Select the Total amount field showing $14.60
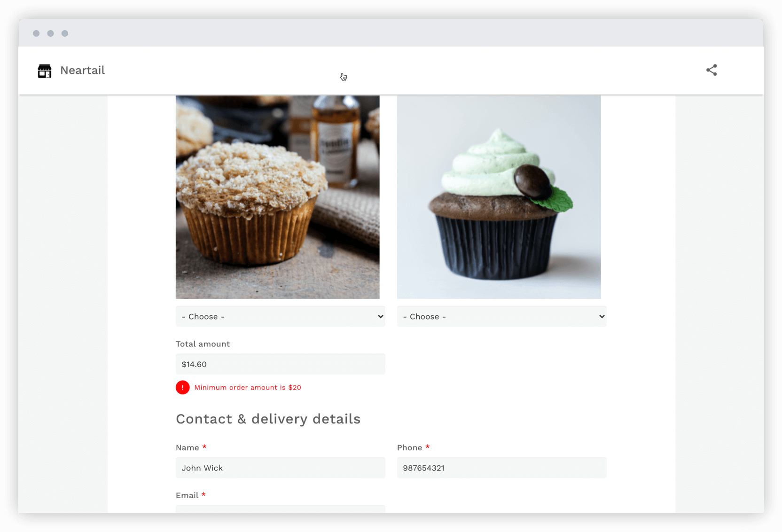Screen dimensions: 782x532 coord(280,364)
